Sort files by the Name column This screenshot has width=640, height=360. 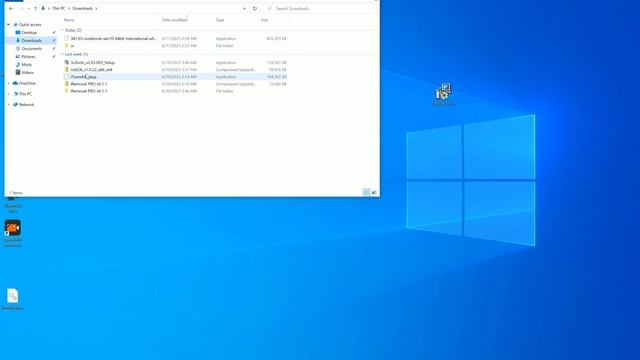pos(69,20)
